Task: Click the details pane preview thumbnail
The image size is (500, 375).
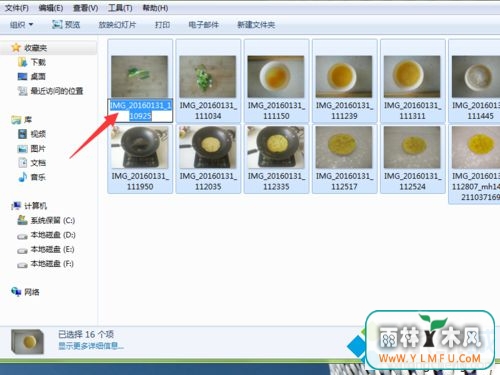Action: (x=27, y=342)
